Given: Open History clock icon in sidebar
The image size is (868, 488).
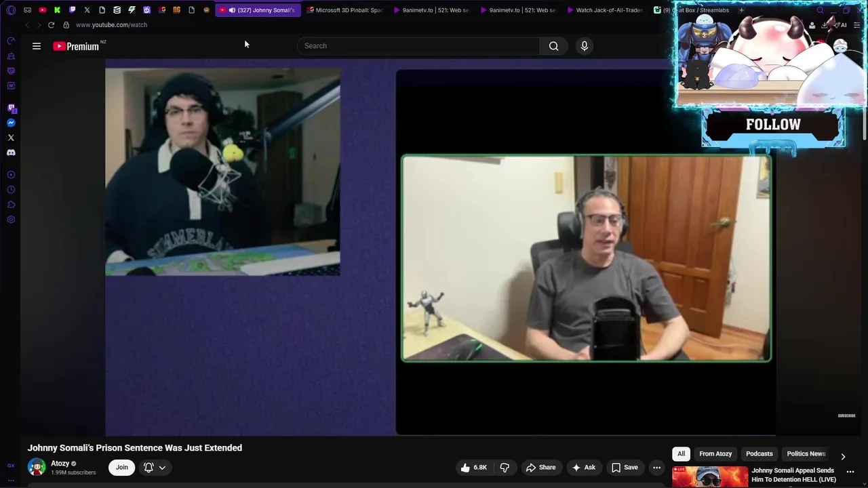Looking at the screenshot, I should click(11, 190).
